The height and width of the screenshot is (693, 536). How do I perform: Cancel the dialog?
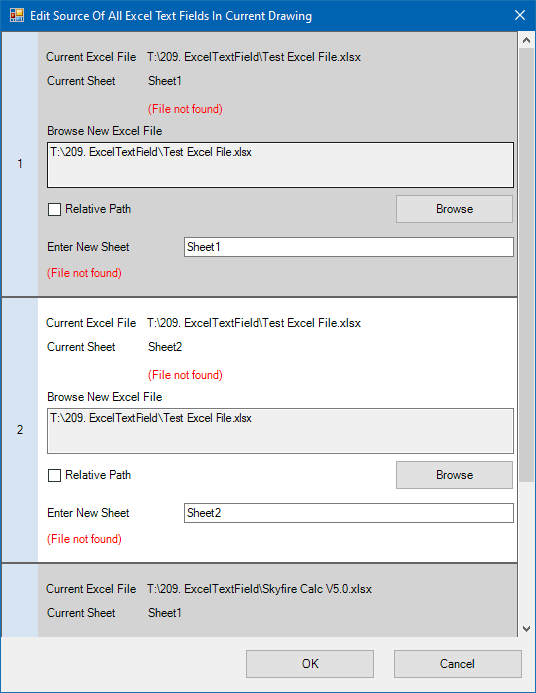(457, 663)
